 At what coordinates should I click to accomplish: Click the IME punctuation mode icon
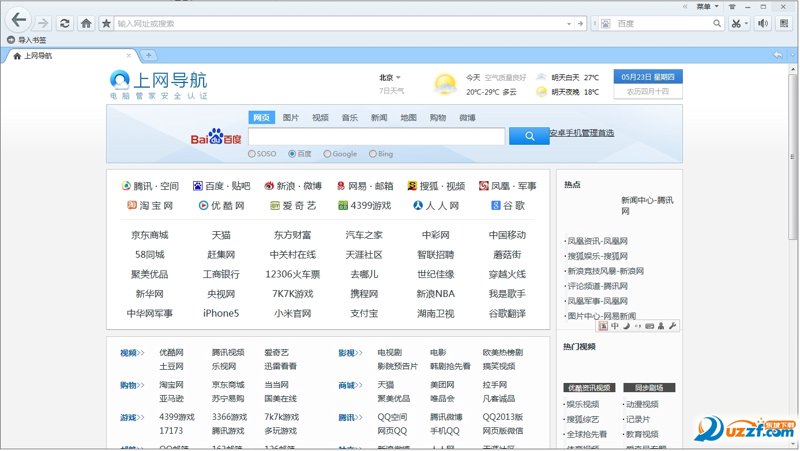(638, 326)
